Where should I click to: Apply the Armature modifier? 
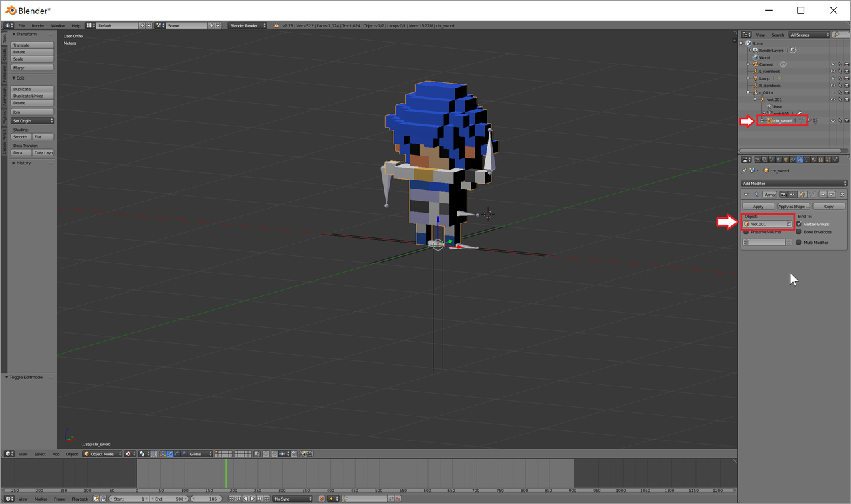(758, 207)
